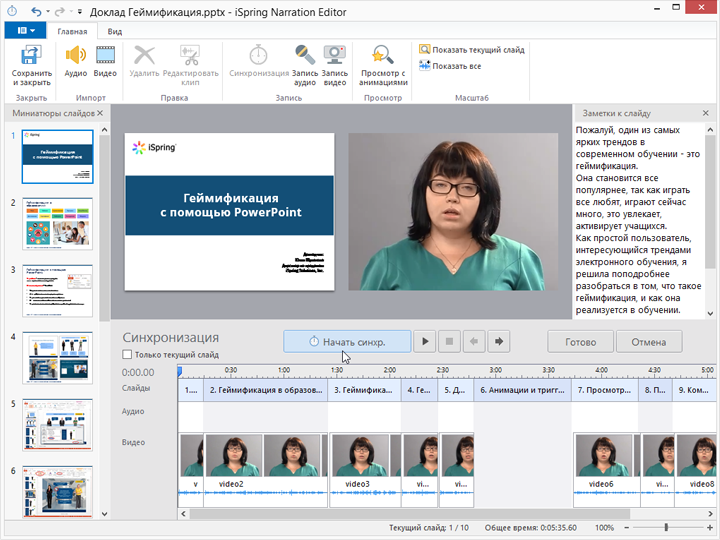Play the timeline with play button
720x540 pixels.
425,342
